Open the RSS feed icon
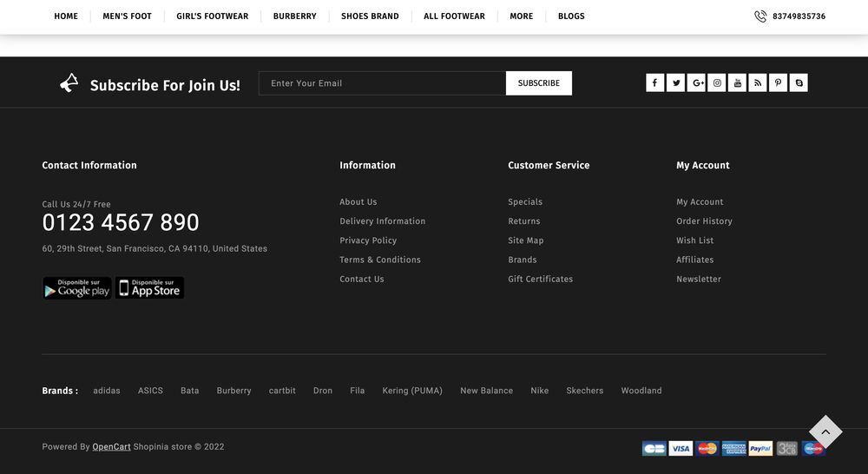The width and height of the screenshot is (868, 474). click(758, 83)
